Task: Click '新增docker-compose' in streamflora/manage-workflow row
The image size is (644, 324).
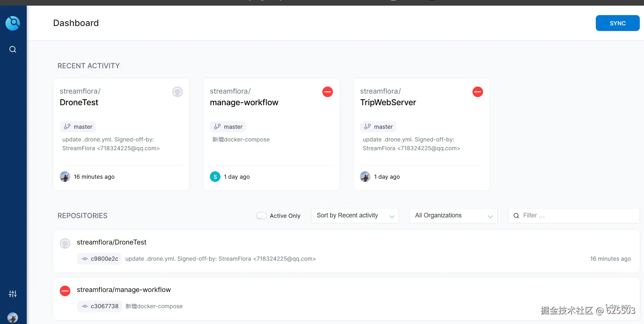Action: click(154, 306)
